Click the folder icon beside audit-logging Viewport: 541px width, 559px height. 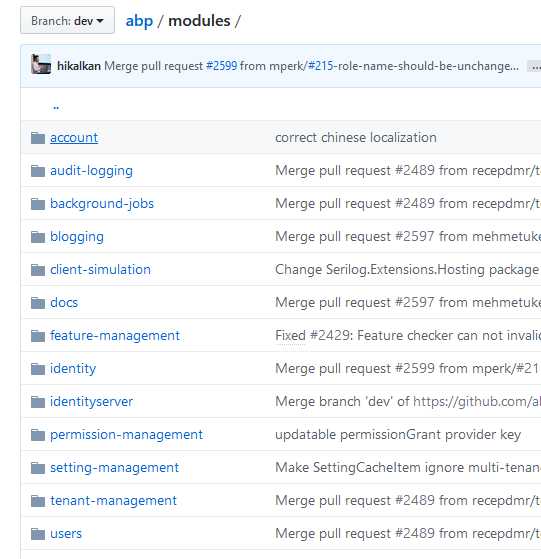38,171
